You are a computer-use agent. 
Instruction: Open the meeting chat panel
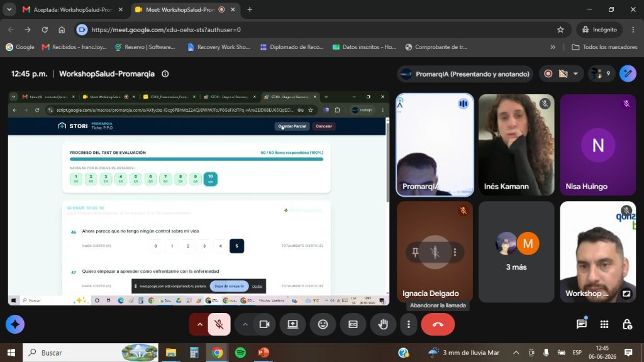pos(581,324)
